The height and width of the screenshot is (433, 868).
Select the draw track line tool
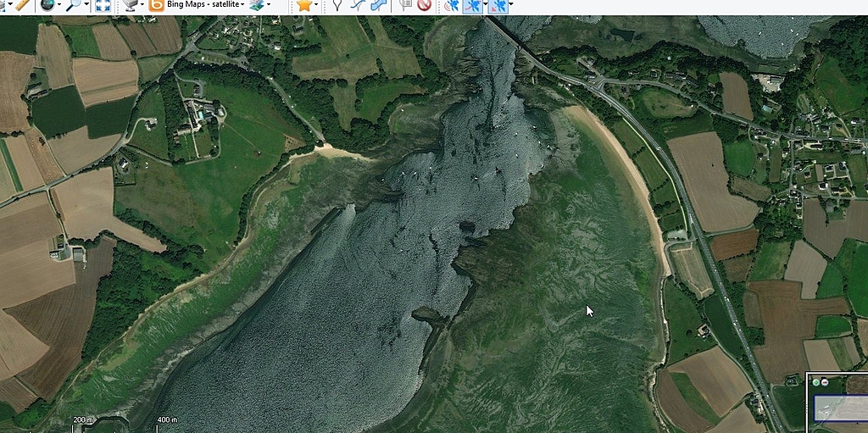(x=358, y=5)
